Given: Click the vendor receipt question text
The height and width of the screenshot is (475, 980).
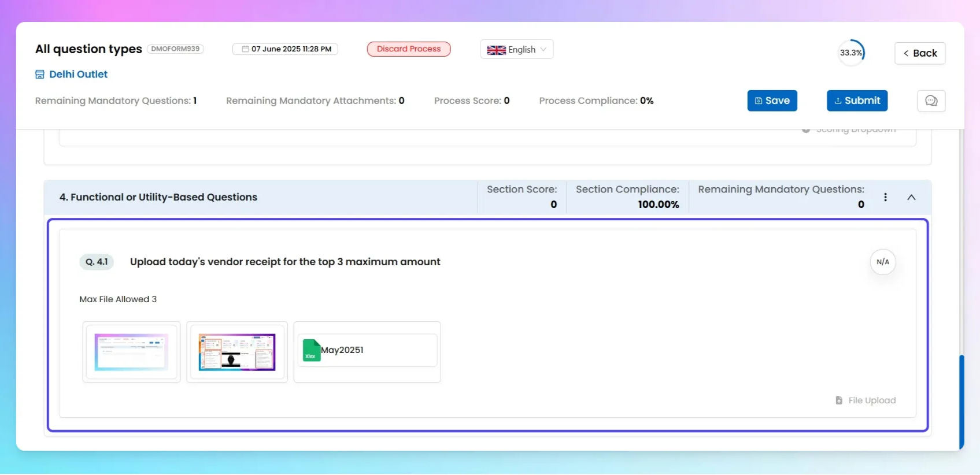Looking at the screenshot, I should click(x=285, y=262).
